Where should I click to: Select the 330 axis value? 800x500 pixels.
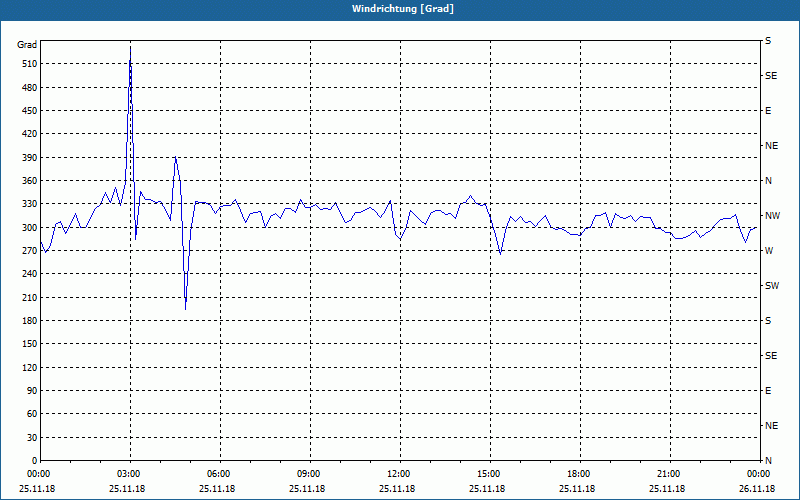pos(30,204)
